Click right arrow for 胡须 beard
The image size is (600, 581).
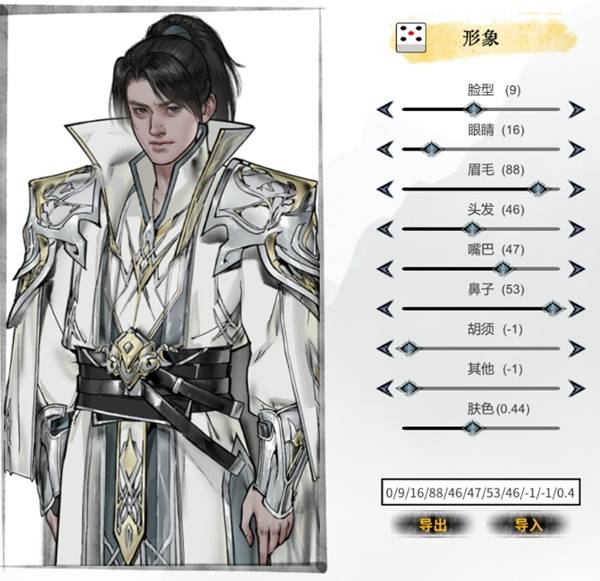(576, 348)
